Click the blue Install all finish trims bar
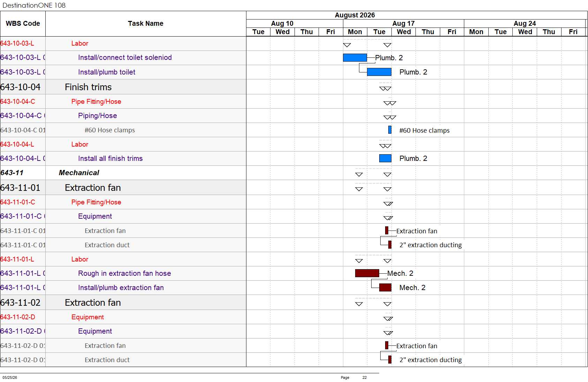Viewport: 588px width, 382px height. 385,158
